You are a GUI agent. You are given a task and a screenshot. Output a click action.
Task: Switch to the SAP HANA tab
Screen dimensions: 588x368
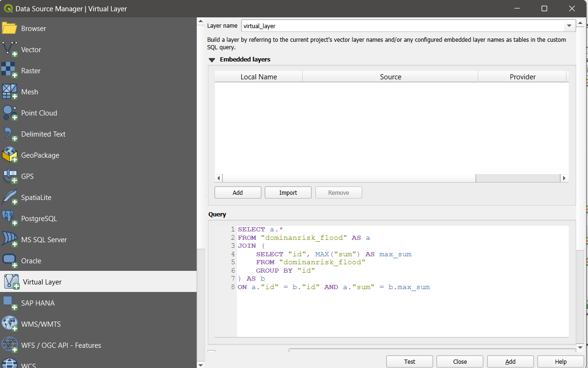pyautogui.click(x=38, y=303)
